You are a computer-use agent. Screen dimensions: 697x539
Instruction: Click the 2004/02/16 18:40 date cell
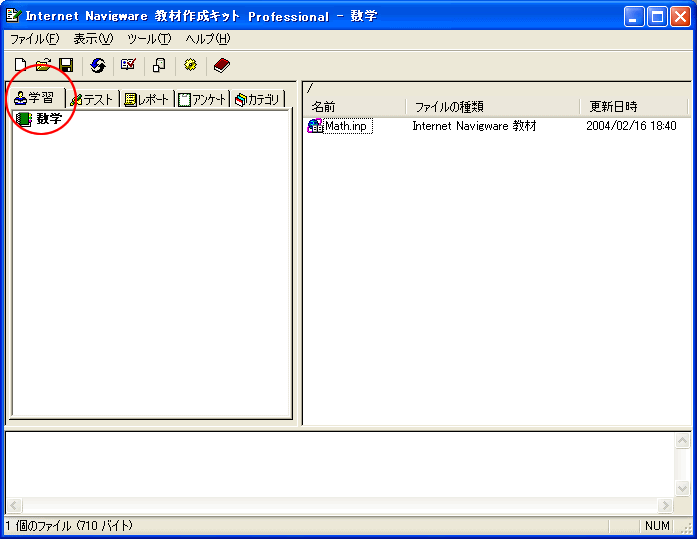coord(631,126)
